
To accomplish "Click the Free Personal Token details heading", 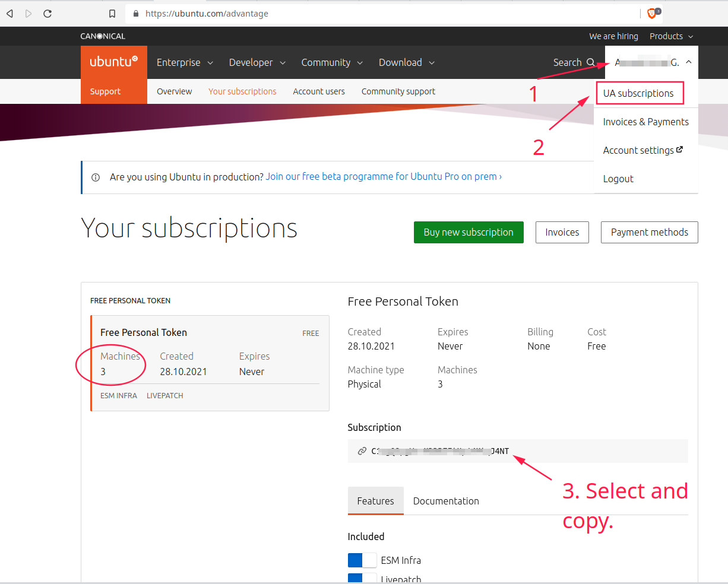I will [403, 301].
